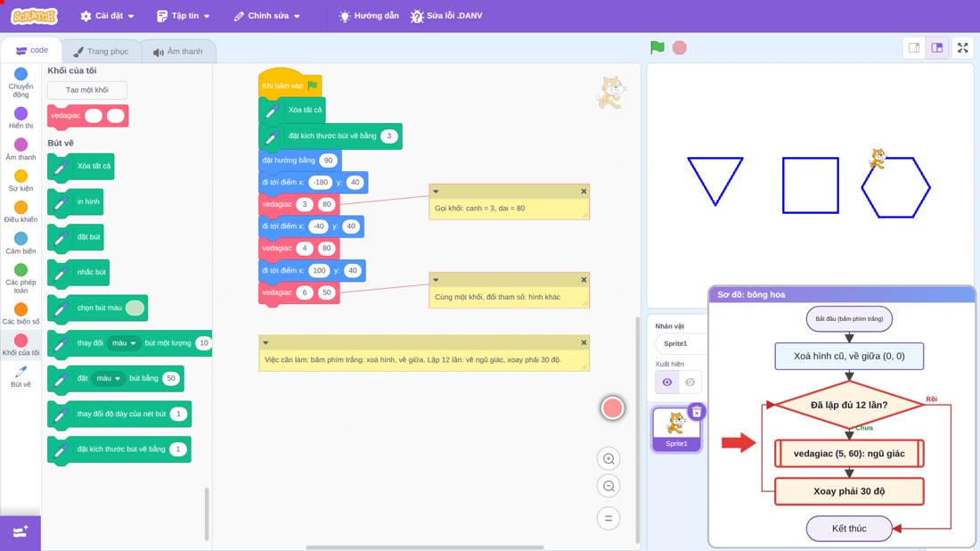Select the Các phép toán block category
The width and height of the screenshot is (980, 551).
click(x=20, y=278)
